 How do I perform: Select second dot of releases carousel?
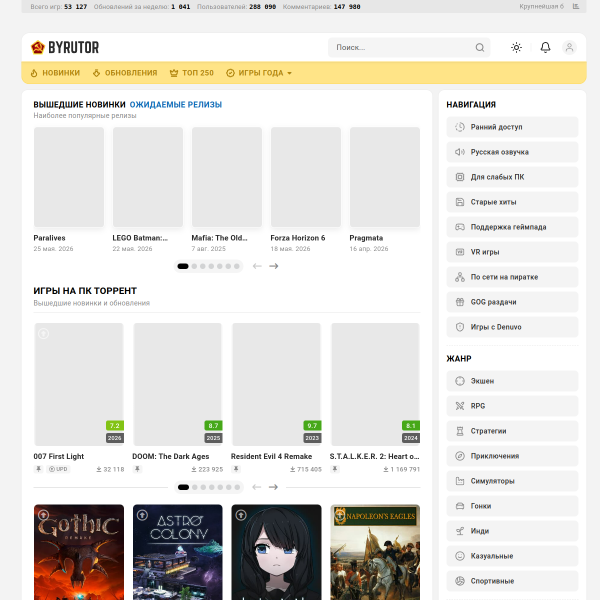click(x=194, y=266)
